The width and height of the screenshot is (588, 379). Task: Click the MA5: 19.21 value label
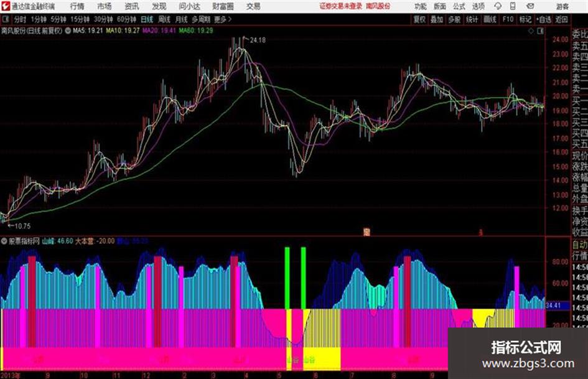coord(88,30)
